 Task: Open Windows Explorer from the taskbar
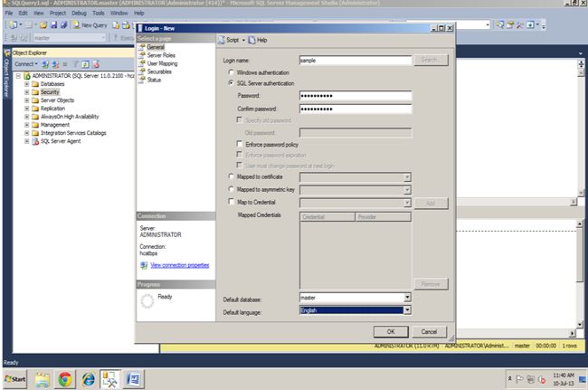click(x=42, y=379)
